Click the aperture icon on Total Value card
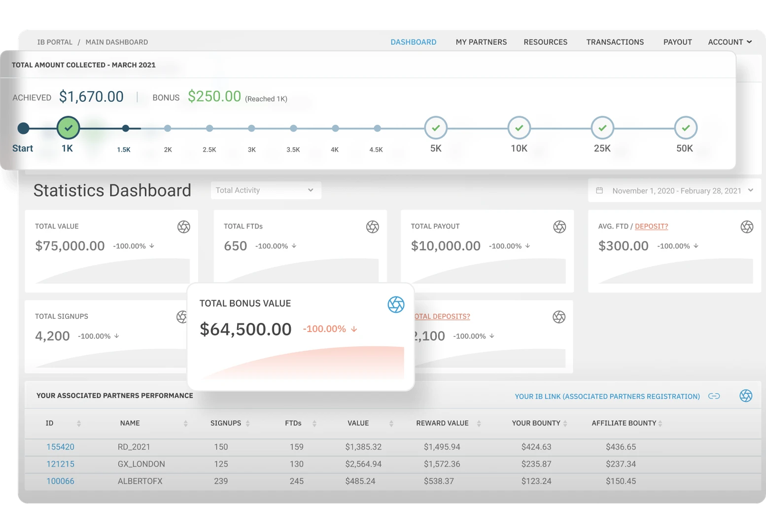The height and width of the screenshot is (532, 766). [x=183, y=227]
